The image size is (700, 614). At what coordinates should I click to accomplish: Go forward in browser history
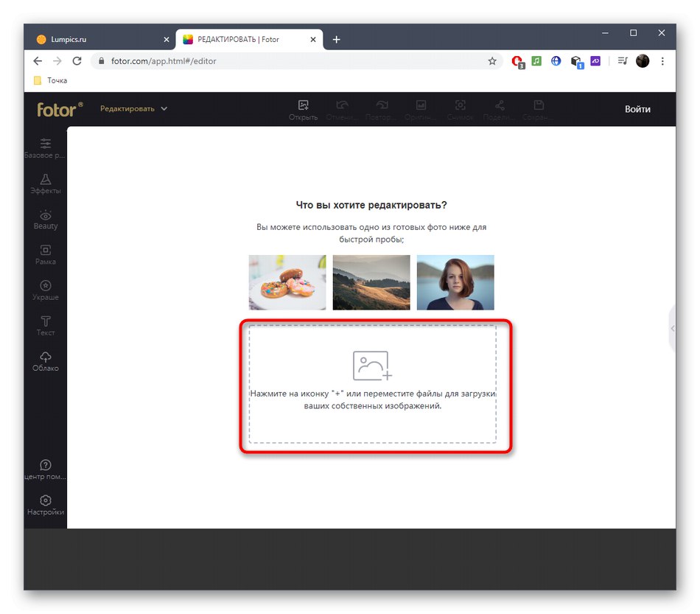(57, 60)
